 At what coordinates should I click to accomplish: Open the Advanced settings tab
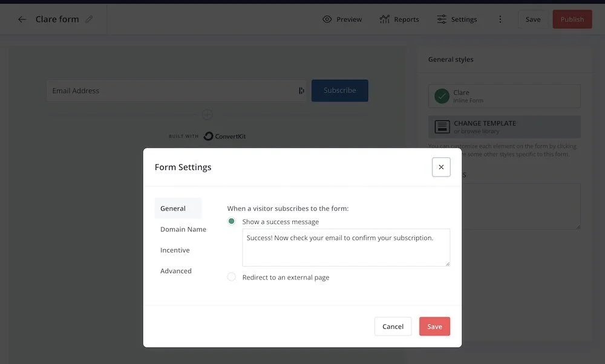tap(176, 271)
